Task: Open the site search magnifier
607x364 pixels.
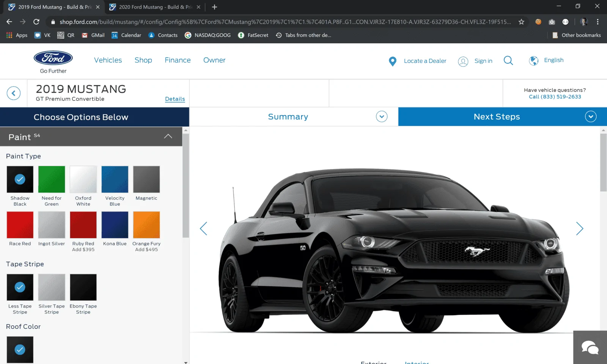Action: point(508,60)
